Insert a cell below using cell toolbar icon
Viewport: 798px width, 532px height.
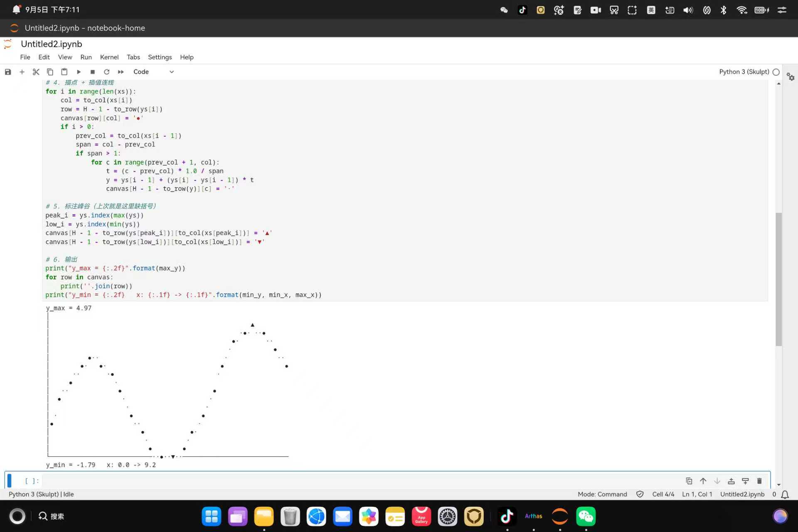pos(745,481)
